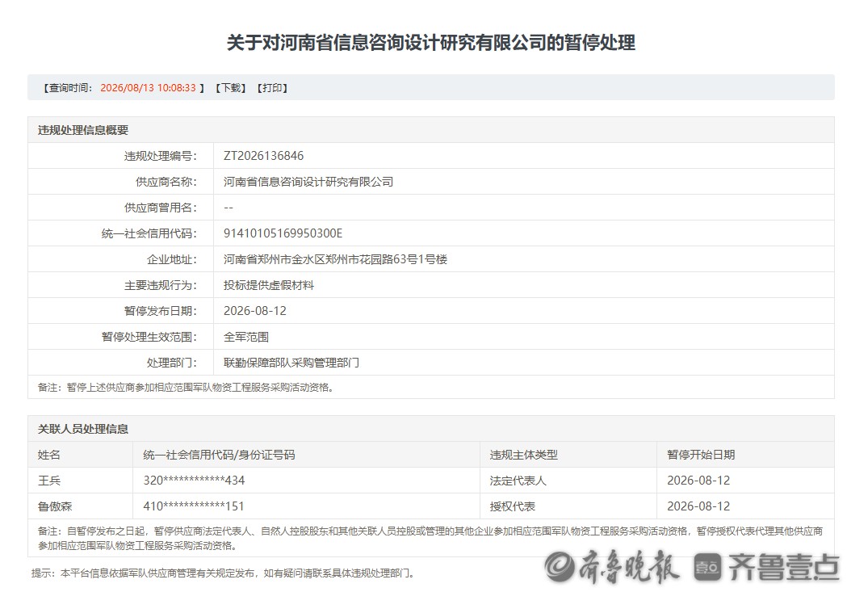The width and height of the screenshot is (868, 613).
Task: Click the 下载 download link
Action: (x=230, y=87)
